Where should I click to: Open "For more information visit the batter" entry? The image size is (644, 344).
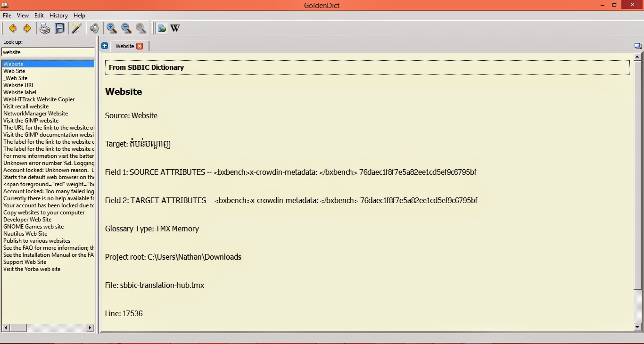pos(48,156)
